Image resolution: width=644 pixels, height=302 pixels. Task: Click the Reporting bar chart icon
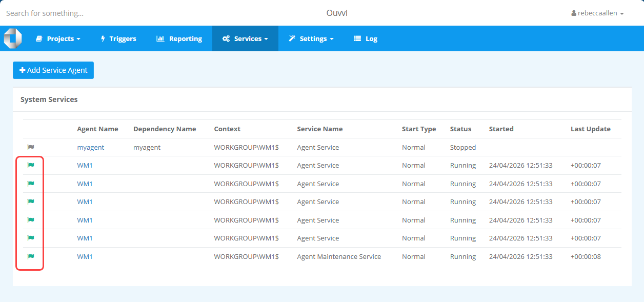pyautogui.click(x=160, y=38)
